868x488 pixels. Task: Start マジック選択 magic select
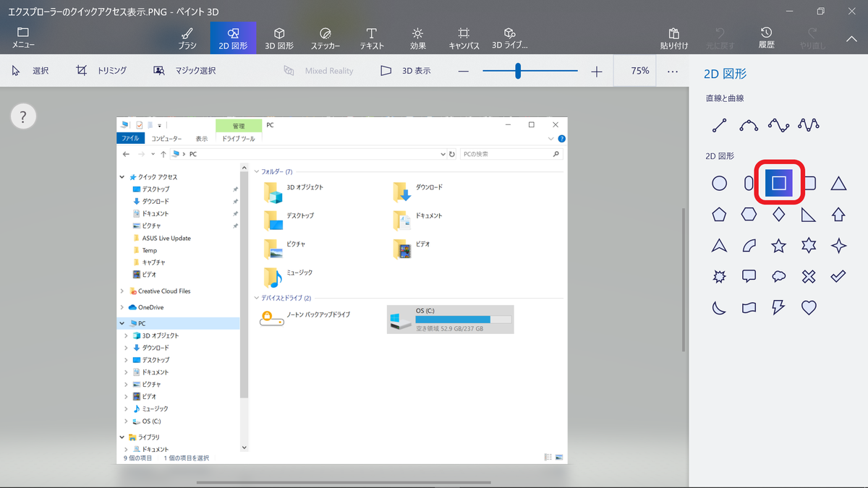185,71
